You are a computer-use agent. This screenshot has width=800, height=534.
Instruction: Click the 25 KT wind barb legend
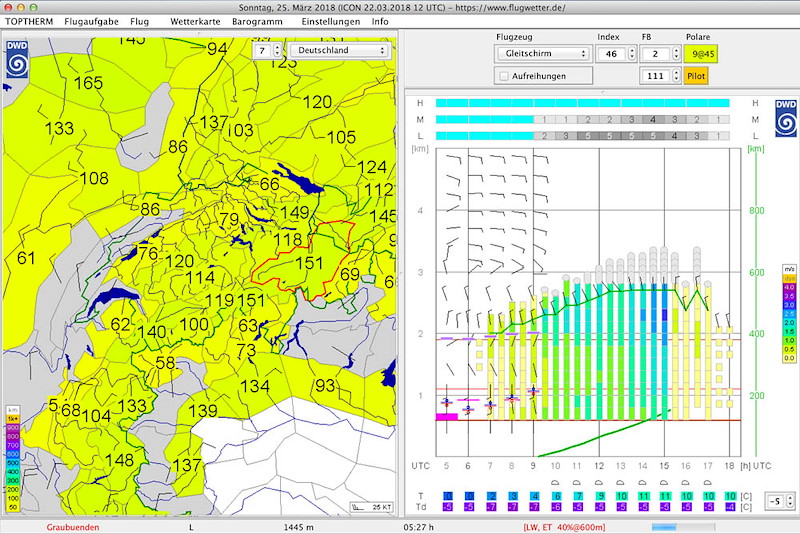point(372,507)
